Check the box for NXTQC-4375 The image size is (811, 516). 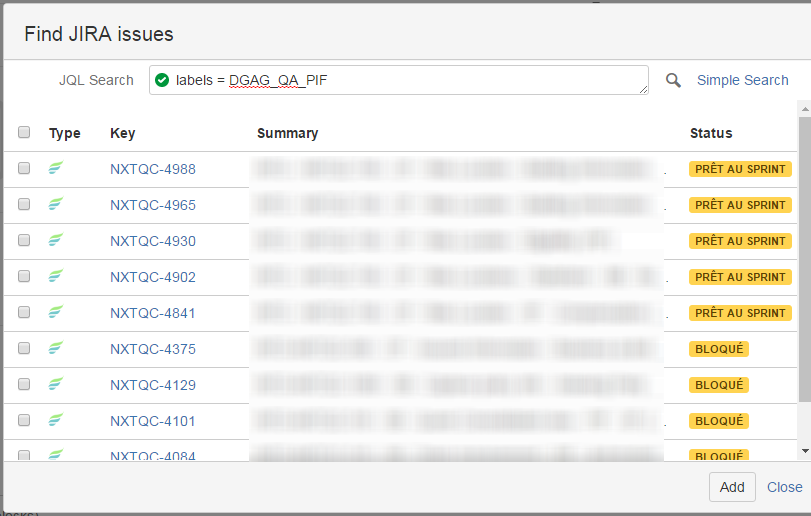pos(24,348)
